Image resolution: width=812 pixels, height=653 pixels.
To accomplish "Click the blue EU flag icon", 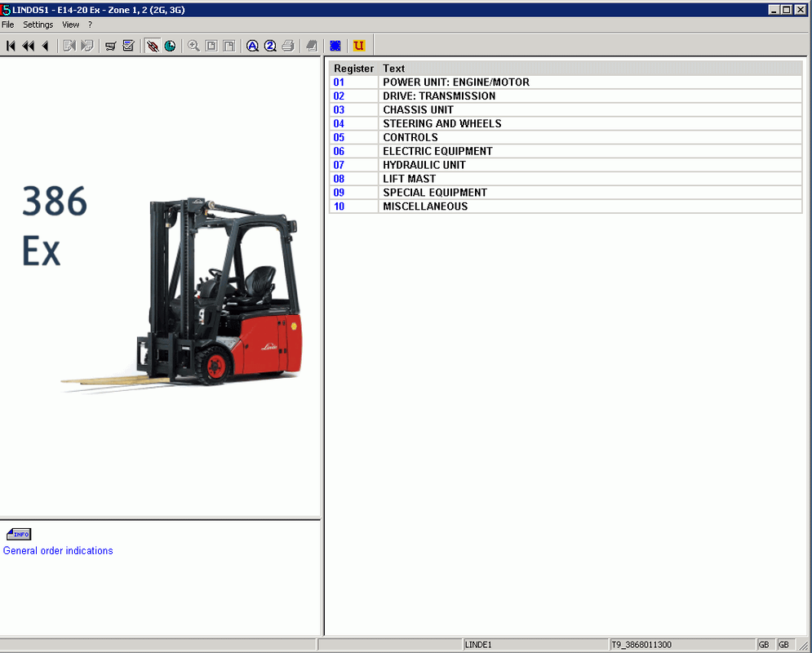I will pyautogui.click(x=335, y=46).
